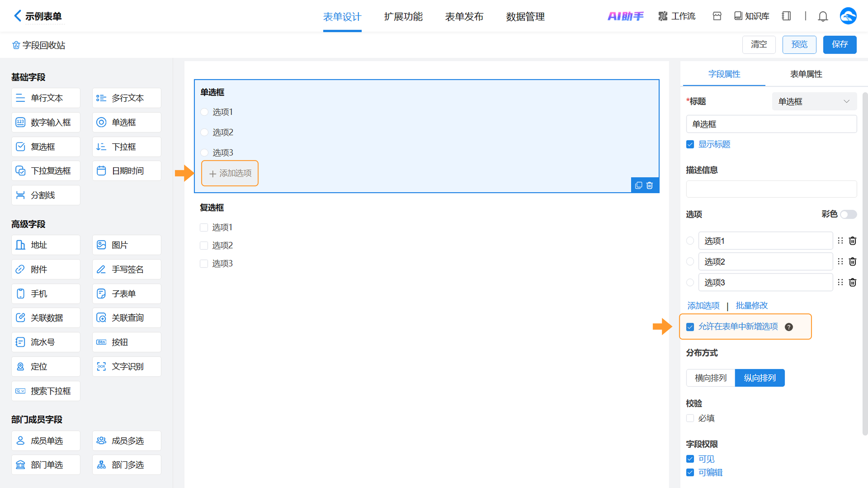Click help icon next to 允许在表单中新增选项
The width and height of the screenshot is (868, 488).
click(x=789, y=327)
